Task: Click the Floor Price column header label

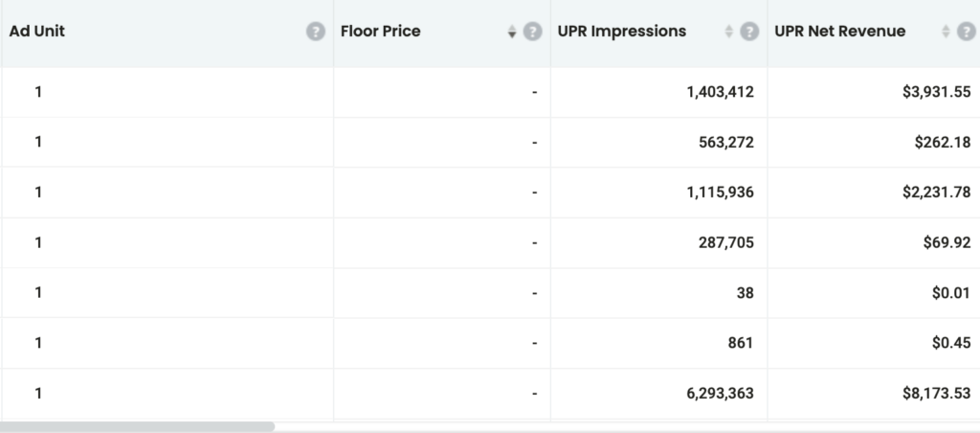Action: 380,31
